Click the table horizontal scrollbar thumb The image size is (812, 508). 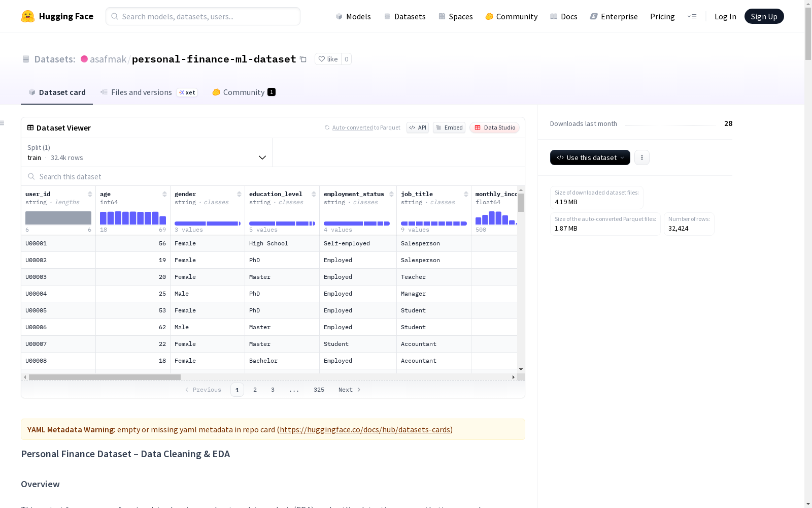(x=105, y=377)
